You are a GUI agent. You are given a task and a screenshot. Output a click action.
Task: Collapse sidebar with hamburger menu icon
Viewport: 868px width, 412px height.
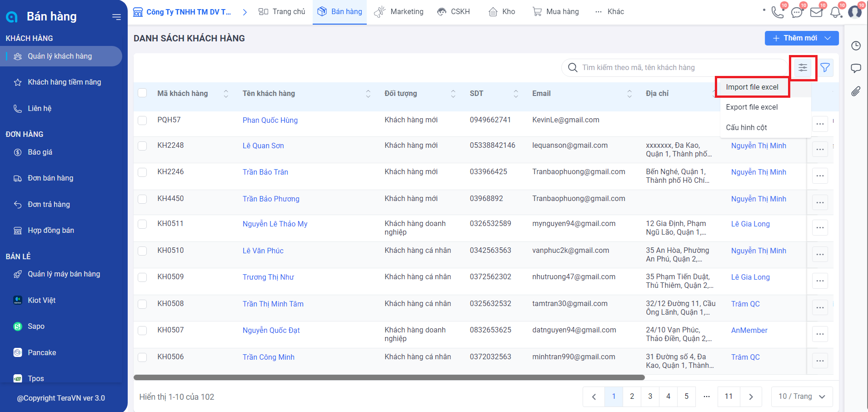pos(116,17)
